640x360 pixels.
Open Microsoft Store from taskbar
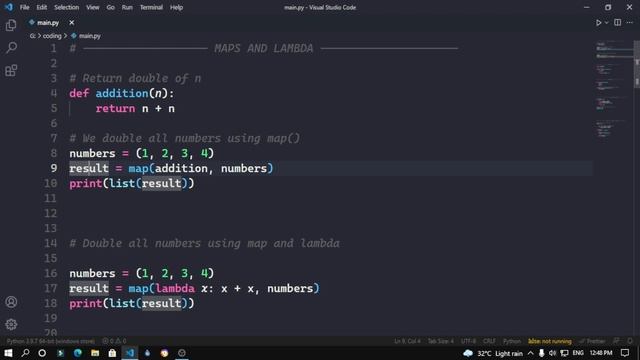(112, 353)
